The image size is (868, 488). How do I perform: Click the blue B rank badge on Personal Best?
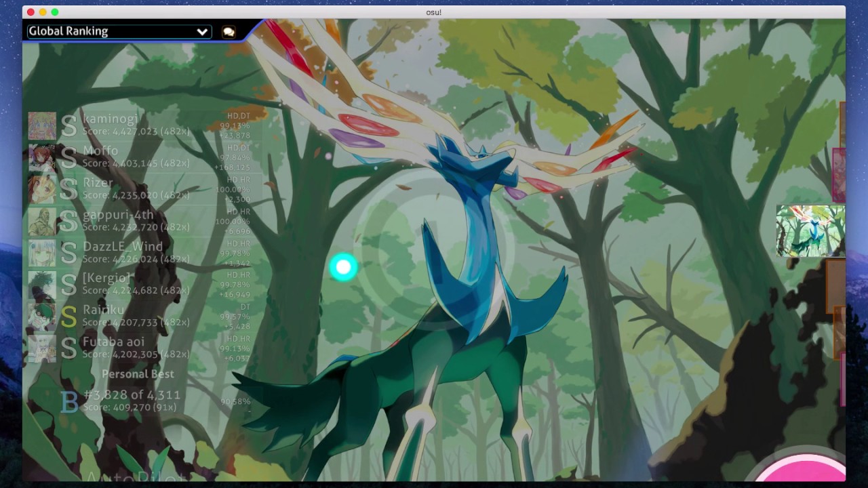[70, 402]
